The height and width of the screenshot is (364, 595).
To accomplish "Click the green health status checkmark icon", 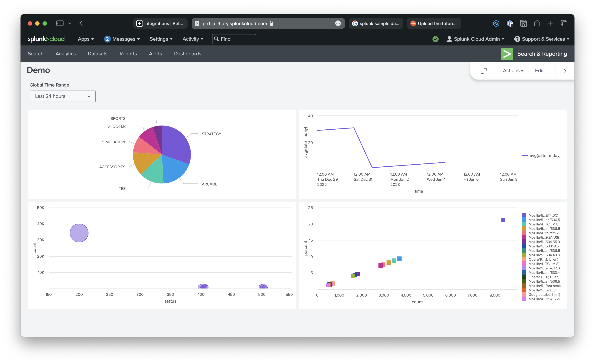I will click(x=435, y=39).
